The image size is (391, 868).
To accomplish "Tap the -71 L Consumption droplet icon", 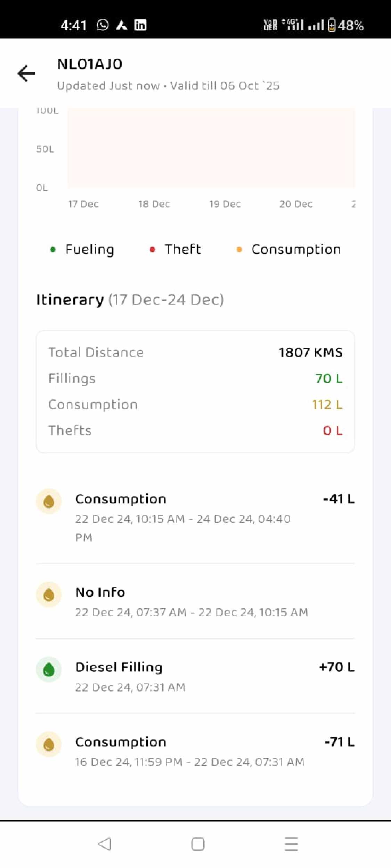I will tap(49, 744).
